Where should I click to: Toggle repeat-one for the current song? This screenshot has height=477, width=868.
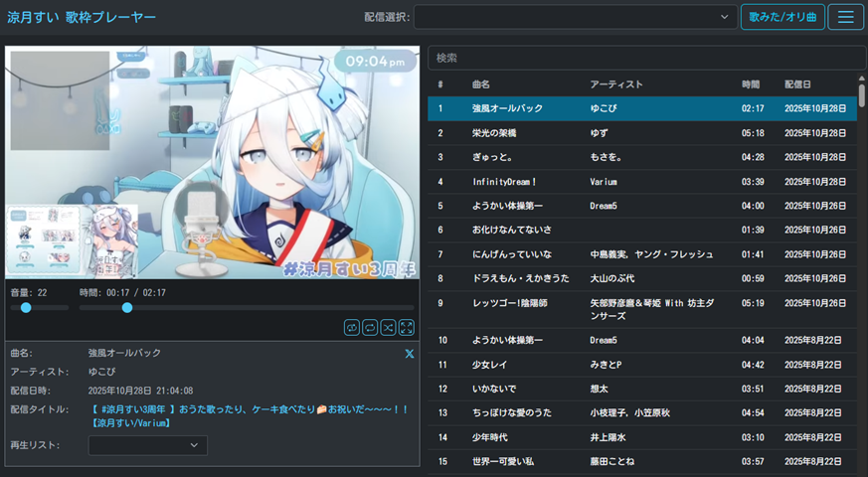[x=352, y=327]
